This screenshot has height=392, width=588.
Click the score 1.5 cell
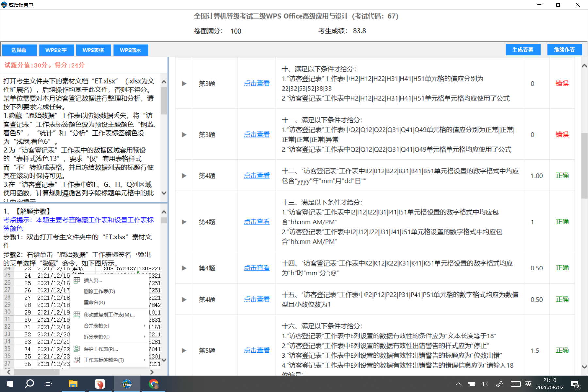tap(535, 351)
